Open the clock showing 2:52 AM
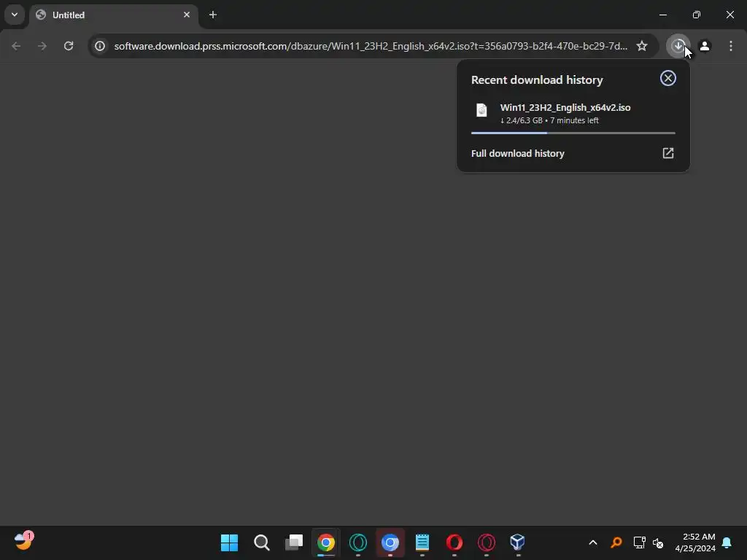Screen dimensions: 747x560 695,542
